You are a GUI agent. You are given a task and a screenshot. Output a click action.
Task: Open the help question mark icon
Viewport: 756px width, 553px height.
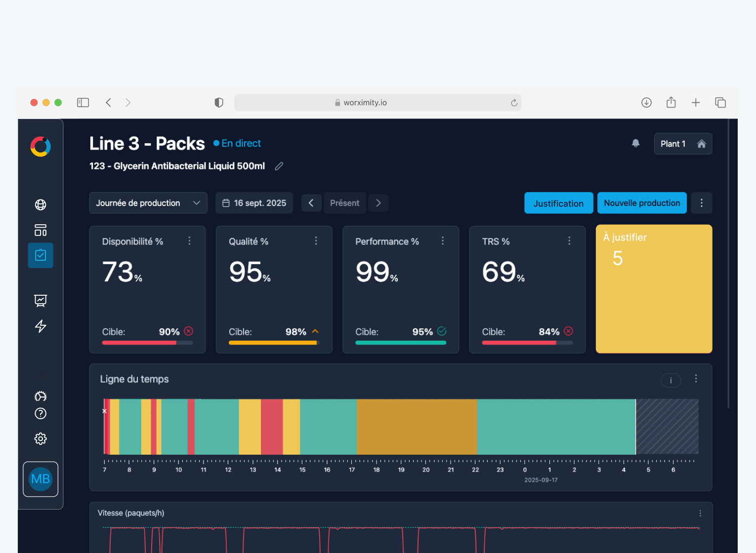(41, 414)
